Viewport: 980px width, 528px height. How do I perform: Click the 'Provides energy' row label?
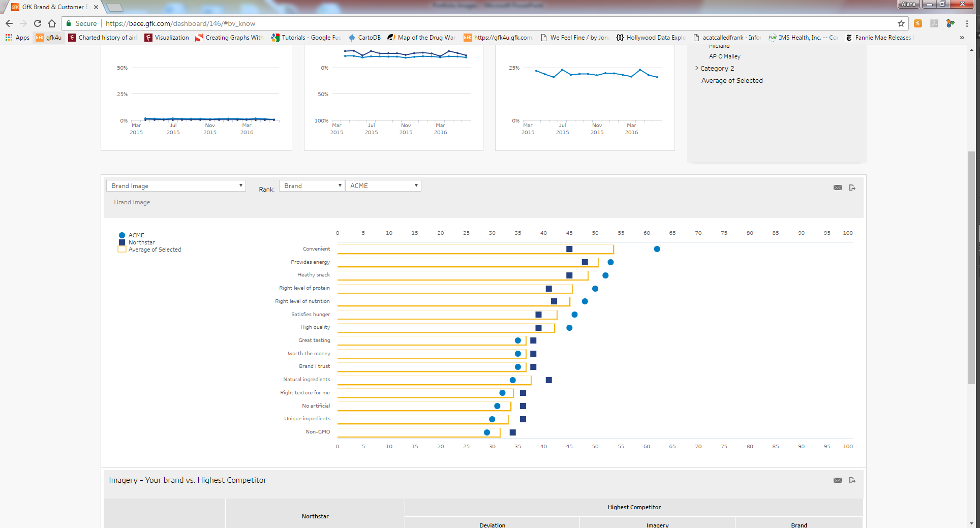pyautogui.click(x=310, y=262)
